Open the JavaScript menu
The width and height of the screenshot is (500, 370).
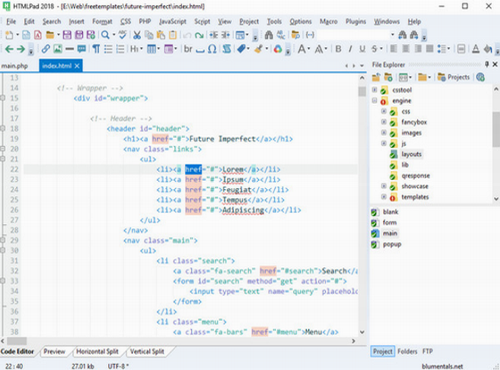point(172,22)
